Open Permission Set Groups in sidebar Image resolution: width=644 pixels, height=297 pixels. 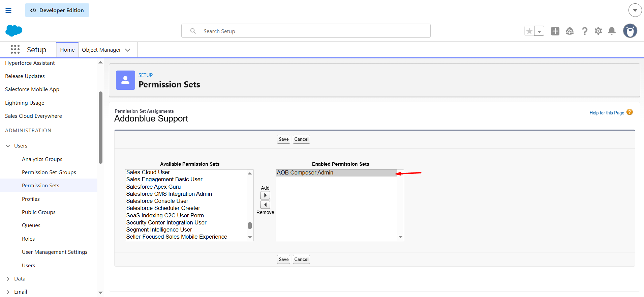pyautogui.click(x=49, y=172)
